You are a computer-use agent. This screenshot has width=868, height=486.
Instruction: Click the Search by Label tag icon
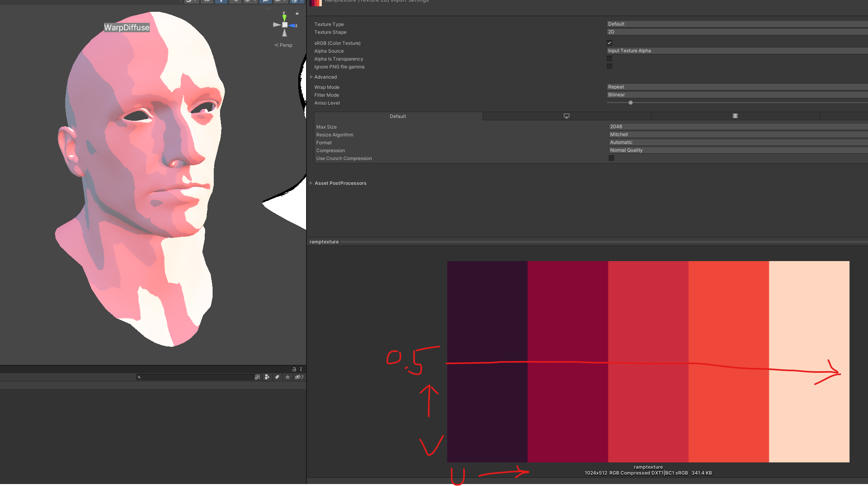[277, 377]
